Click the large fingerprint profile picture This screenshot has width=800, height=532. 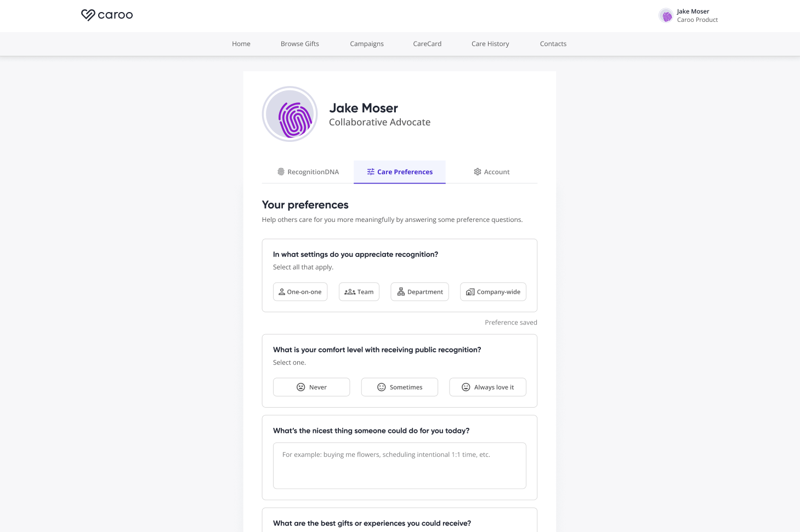tap(290, 115)
